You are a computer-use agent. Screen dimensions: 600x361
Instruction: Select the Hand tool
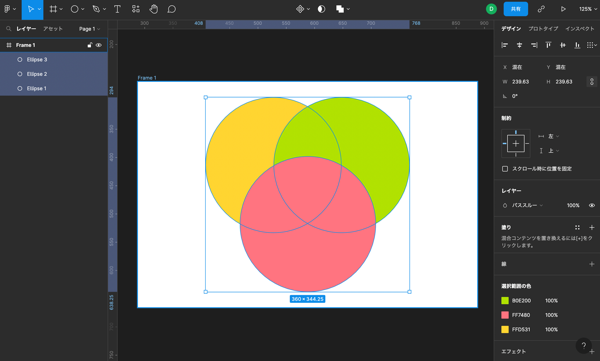(x=153, y=9)
